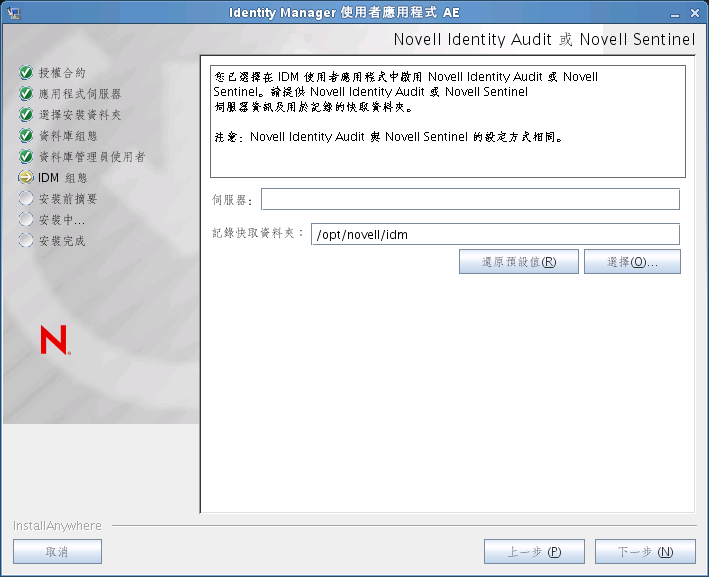This screenshot has width=709, height=577.
Task: Minimize the Identity Manager installer window
Action: pyautogui.click(x=675, y=14)
